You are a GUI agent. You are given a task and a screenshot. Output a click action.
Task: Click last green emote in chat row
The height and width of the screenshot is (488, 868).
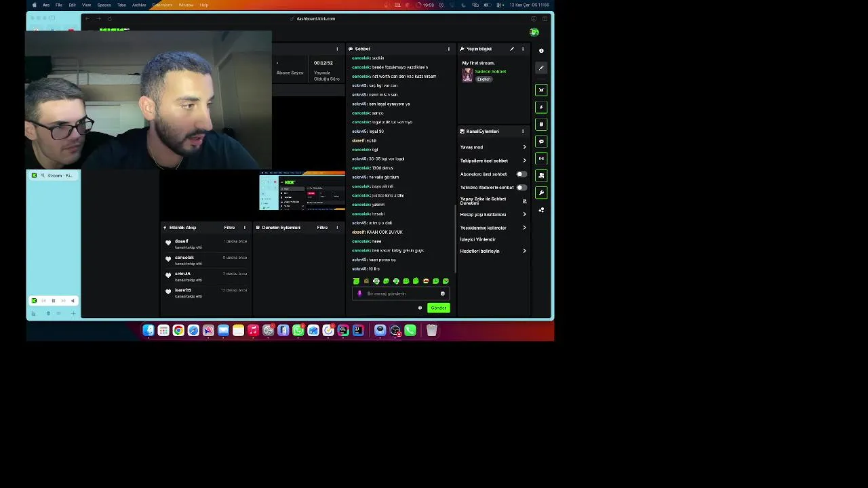coord(446,281)
